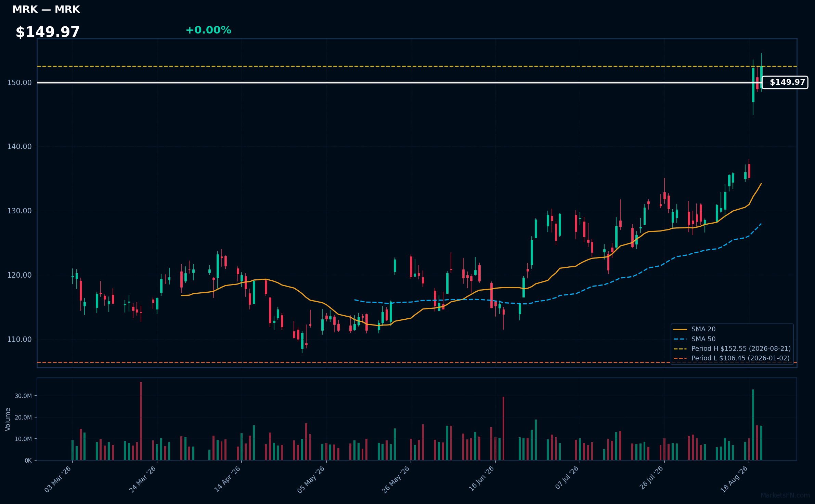The width and height of the screenshot is (815, 504).
Task: Click the Volume axis title
Action: 8,419
